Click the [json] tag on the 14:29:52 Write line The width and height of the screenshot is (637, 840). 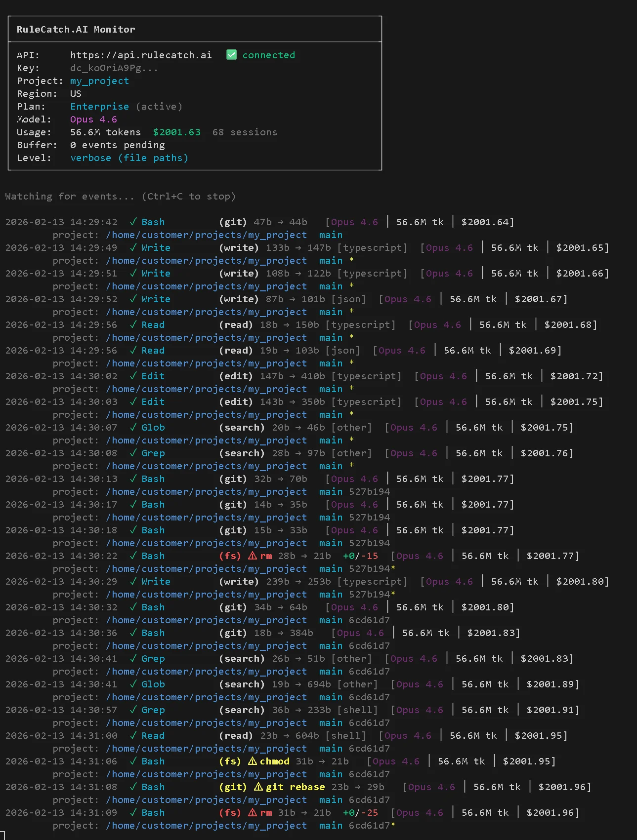(348, 299)
